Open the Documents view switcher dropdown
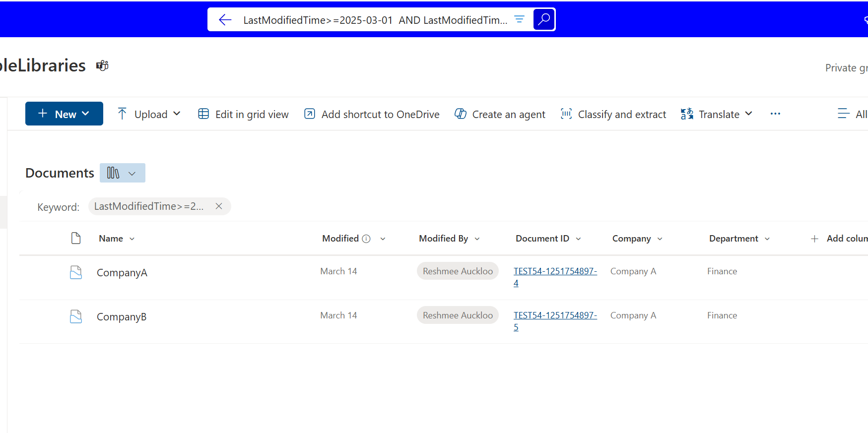This screenshot has height=433, width=868. [x=123, y=173]
